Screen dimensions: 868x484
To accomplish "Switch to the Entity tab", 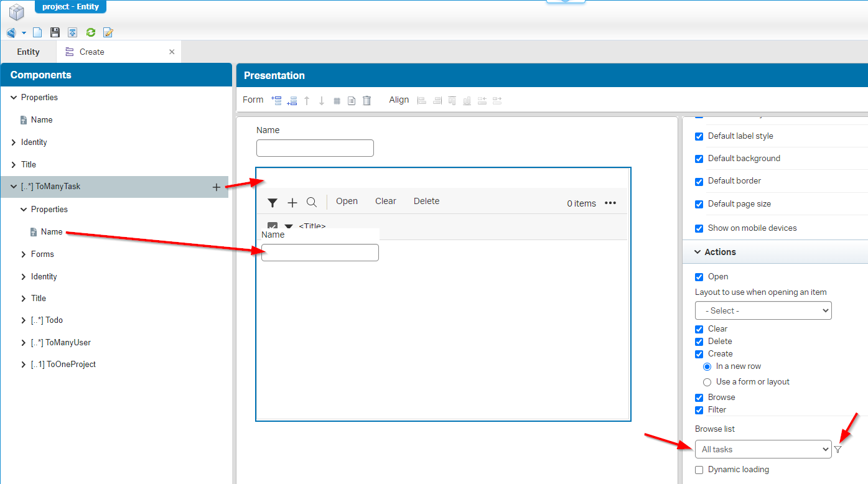I will pyautogui.click(x=28, y=52).
